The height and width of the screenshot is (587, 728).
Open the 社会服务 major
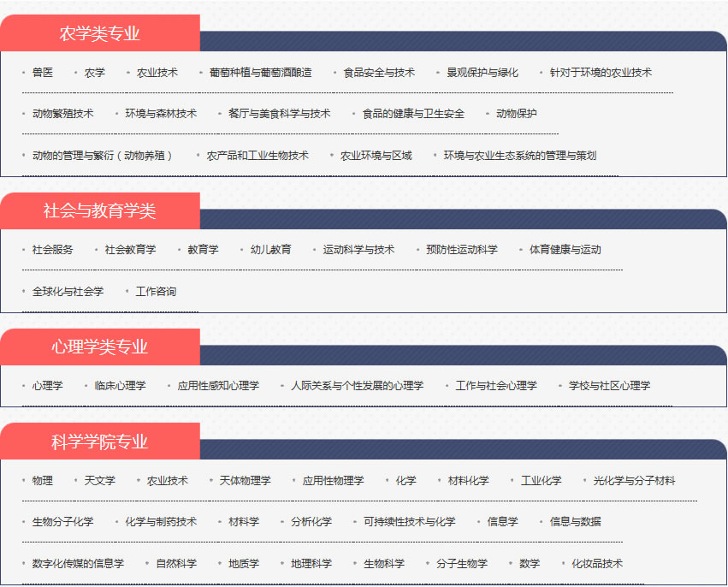[53, 250]
